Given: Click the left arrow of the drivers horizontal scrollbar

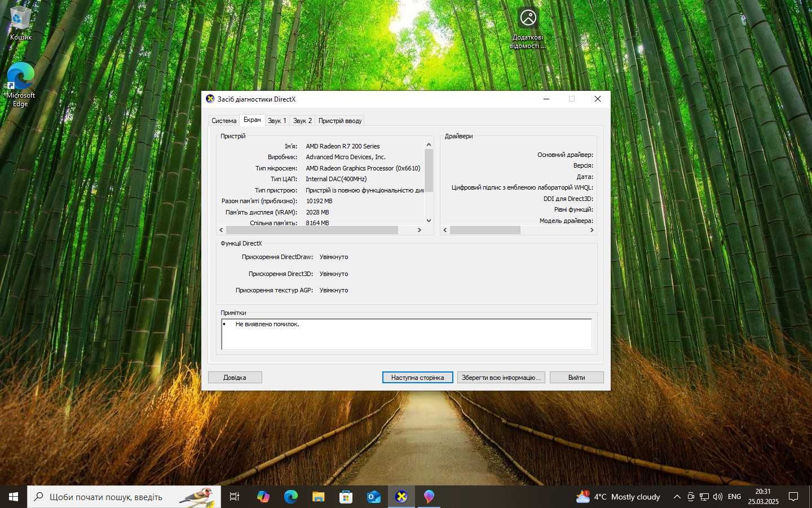Looking at the screenshot, I should (x=445, y=230).
